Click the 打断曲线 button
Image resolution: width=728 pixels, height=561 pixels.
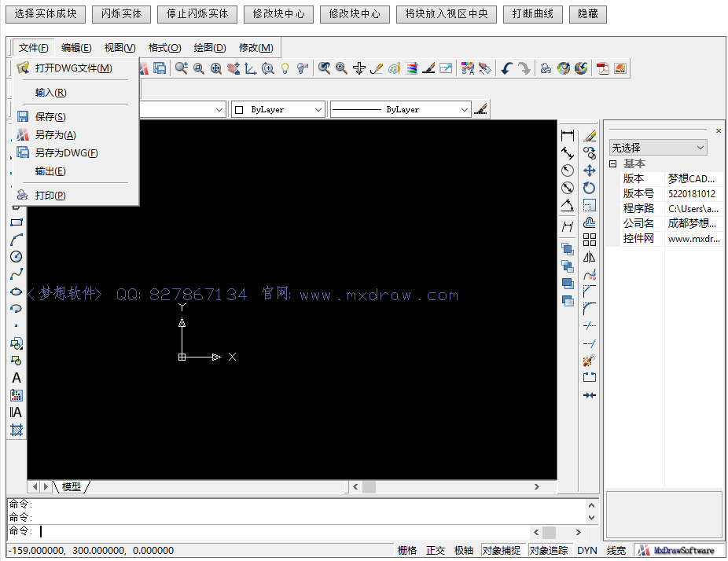(x=532, y=13)
